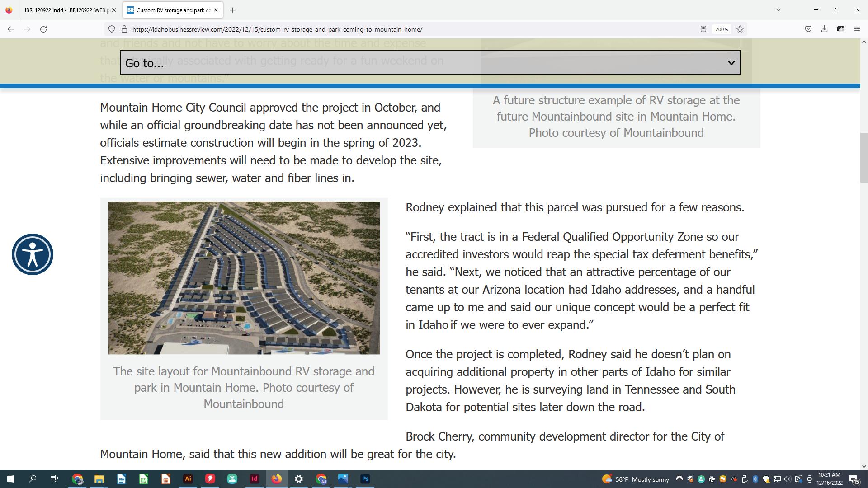Click the Mountainbound site layout image
This screenshot has height=488, width=868.
pos(244,277)
